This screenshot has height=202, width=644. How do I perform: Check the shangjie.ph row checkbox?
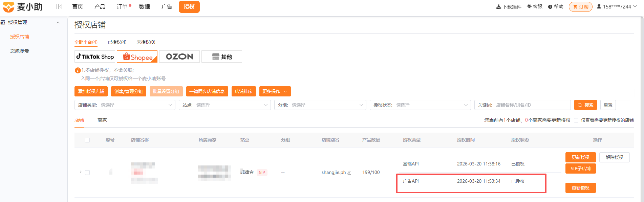pyautogui.click(x=87, y=173)
